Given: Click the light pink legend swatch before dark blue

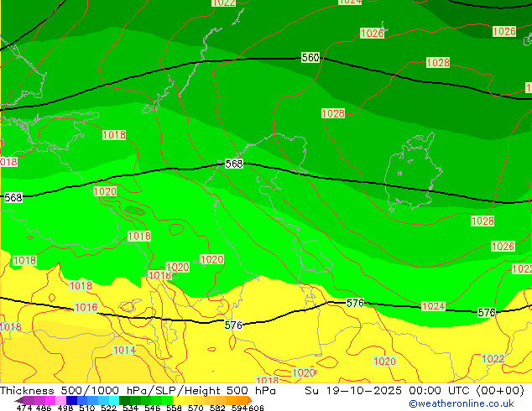Looking at the screenshot, I should pyautogui.click(x=60, y=400).
